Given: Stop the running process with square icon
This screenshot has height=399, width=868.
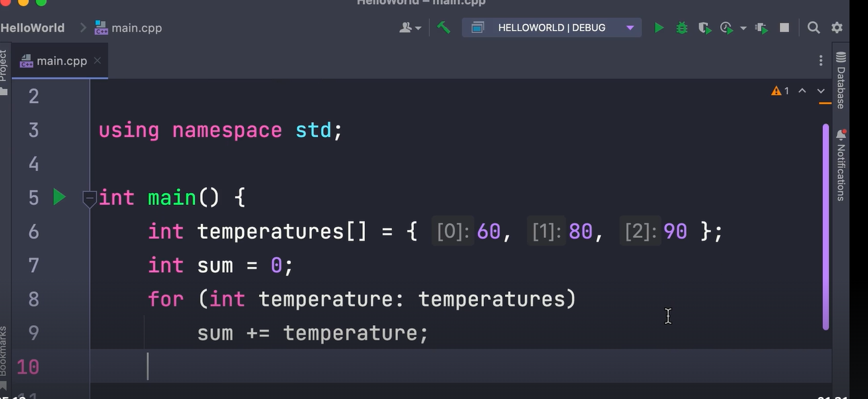Looking at the screenshot, I should [784, 28].
